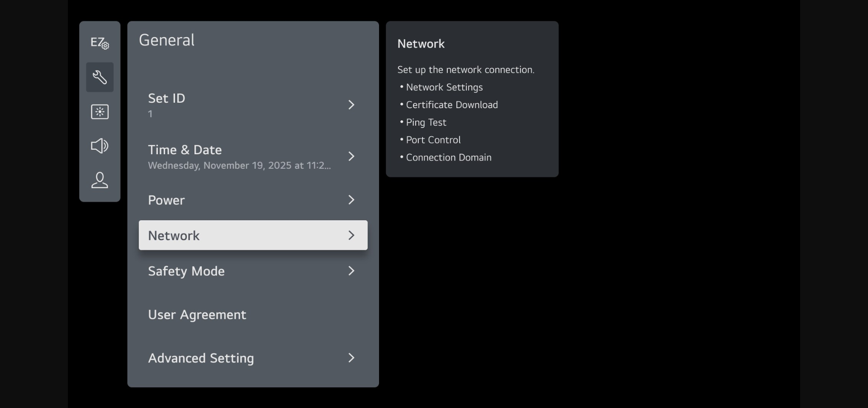
Task: Select the General wrench icon
Action: click(100, 77)
